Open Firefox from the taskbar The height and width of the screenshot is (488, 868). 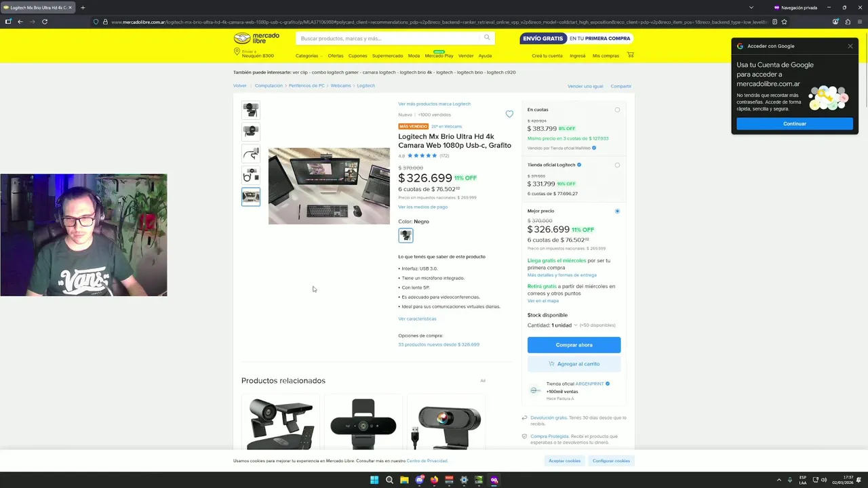pyautogui.click(x=434, y=480)
